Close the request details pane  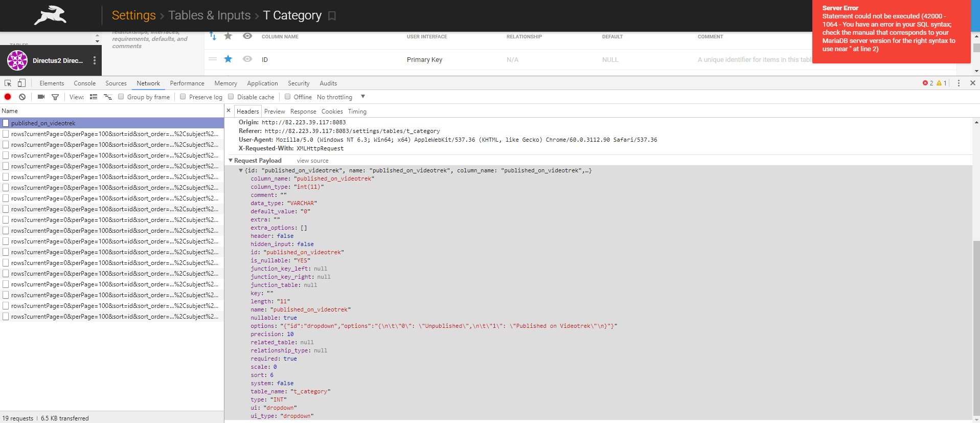point(229,110)
